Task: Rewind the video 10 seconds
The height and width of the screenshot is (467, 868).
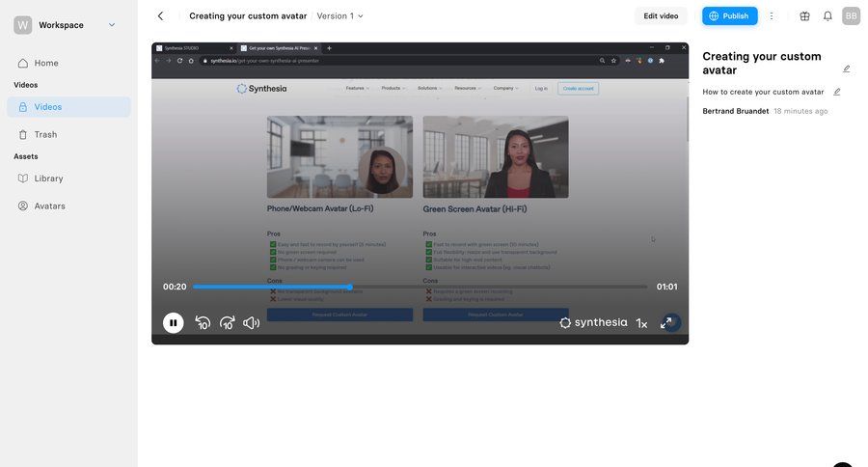Action: pos(203,323)
